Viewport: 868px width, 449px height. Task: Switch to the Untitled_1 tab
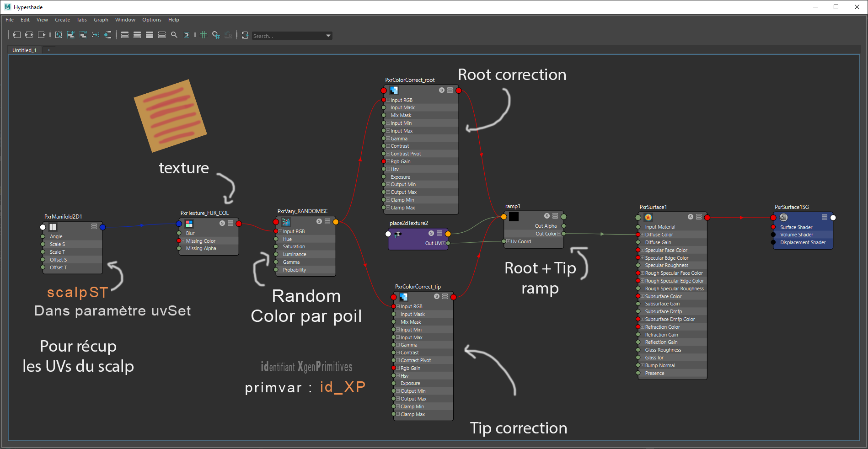[24, 50]
